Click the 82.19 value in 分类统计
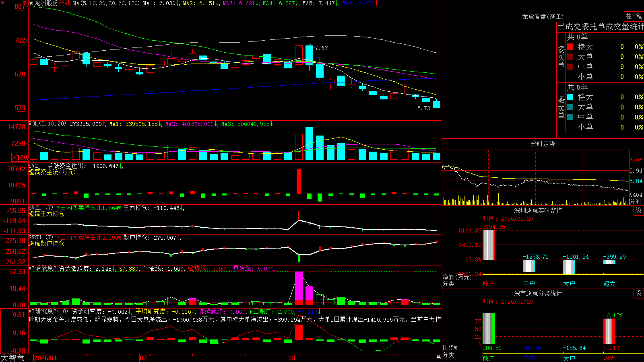 tap(611, 348)
